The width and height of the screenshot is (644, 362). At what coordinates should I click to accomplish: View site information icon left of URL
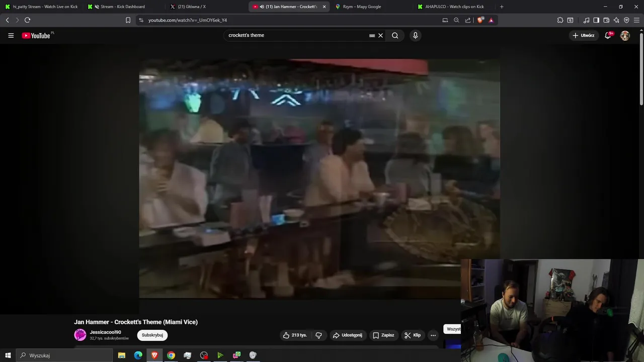[x=141, y=20]
